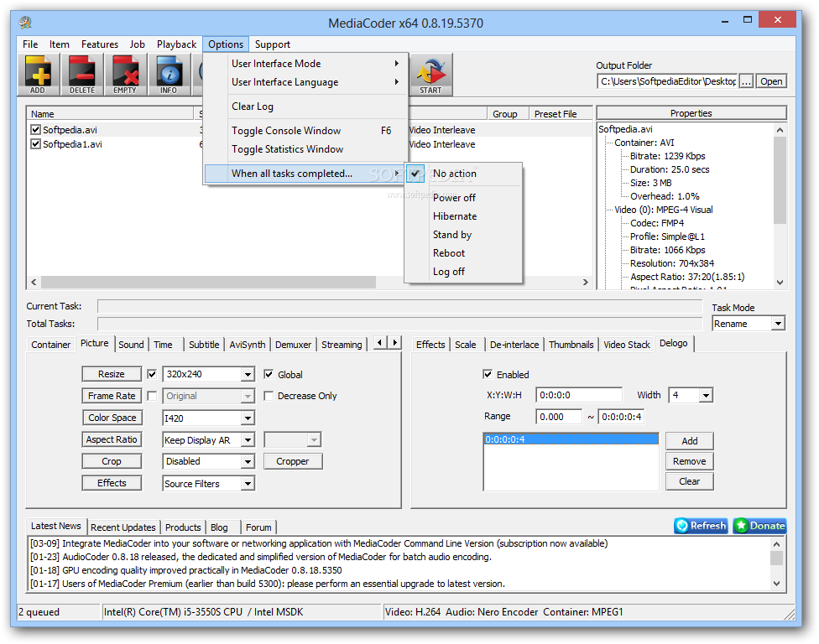819x644 pixels.
Task: Click the Output Folder path field
Action: [x=667, y=81]
